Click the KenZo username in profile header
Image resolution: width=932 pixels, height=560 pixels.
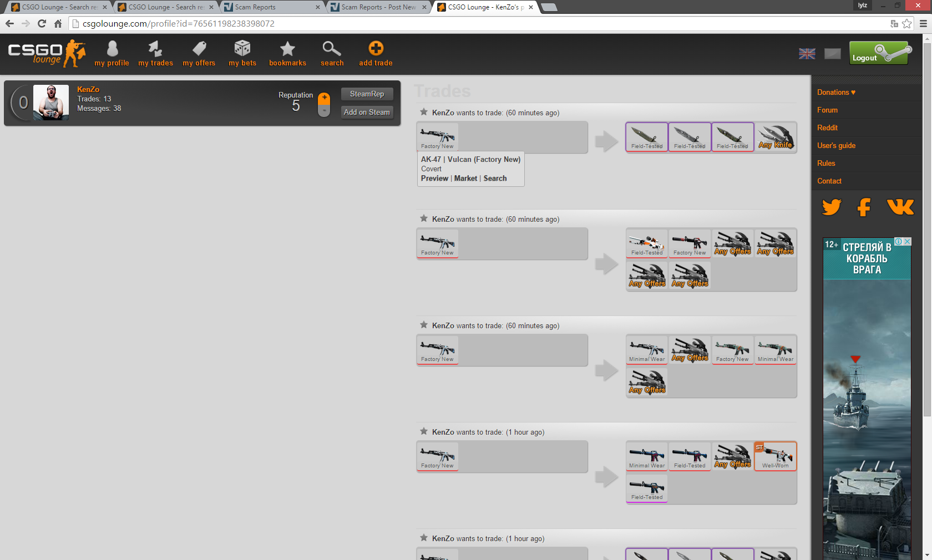click(x=88, y=89)
